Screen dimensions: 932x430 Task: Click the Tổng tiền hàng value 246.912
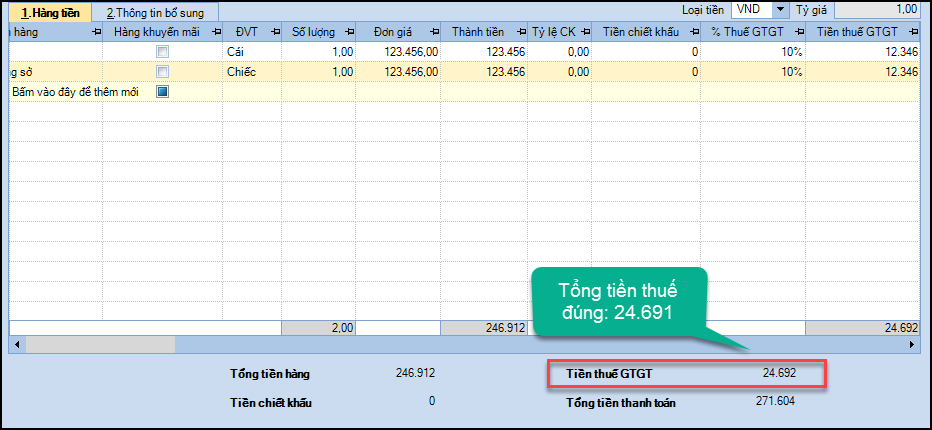point(415,373)
